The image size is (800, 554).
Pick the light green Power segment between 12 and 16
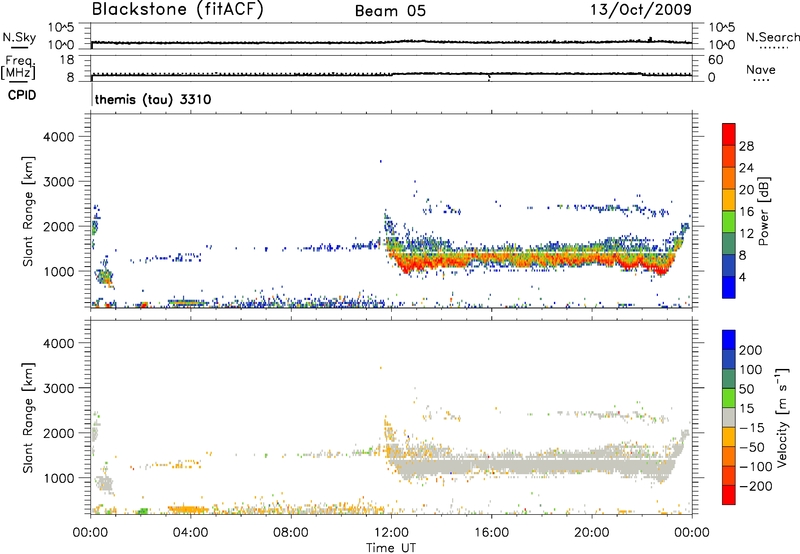point(729,222)
